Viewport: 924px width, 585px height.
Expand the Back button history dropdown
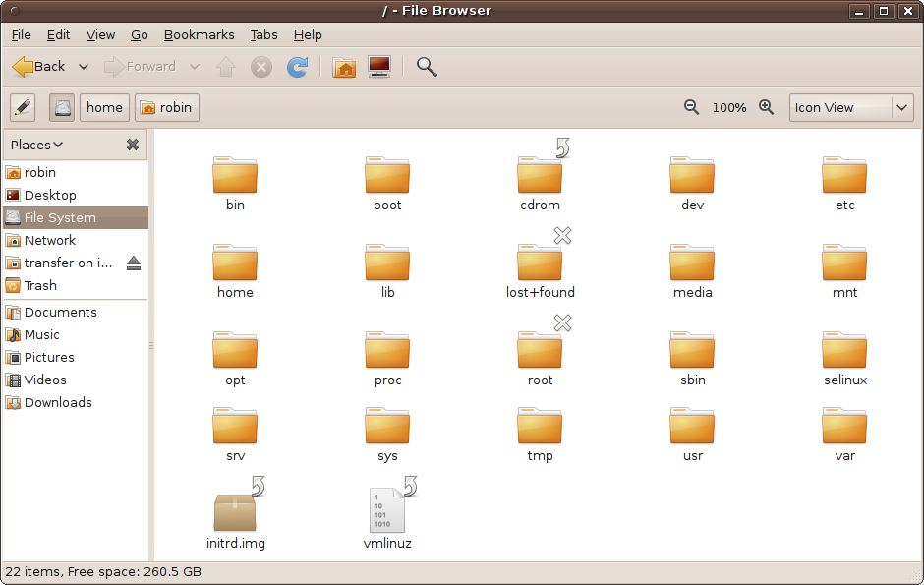[84, 66]
